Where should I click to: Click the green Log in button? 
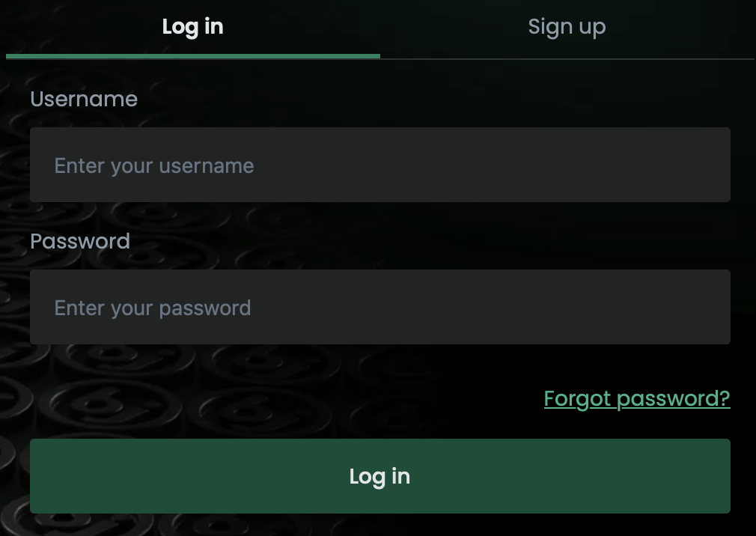[x=379, y=476]
